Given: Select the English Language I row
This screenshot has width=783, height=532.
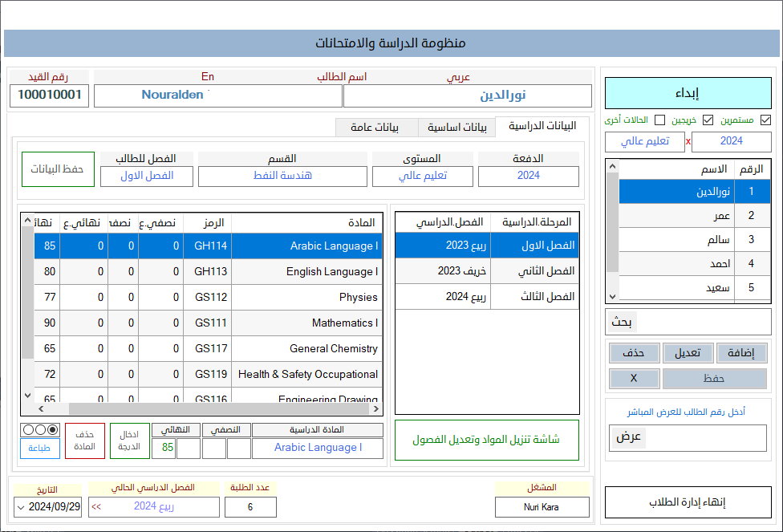Looking at the screenshot, I should click(209, 272).
